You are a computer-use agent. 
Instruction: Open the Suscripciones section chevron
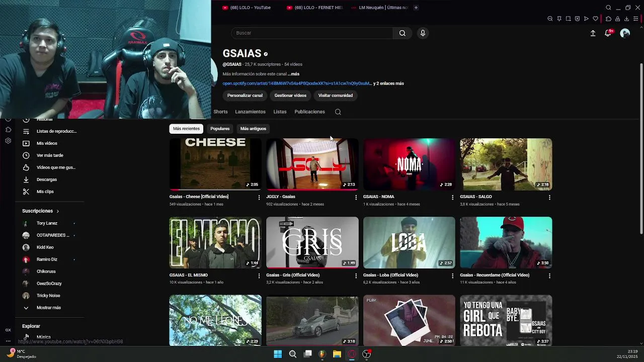tap(57, 211)
